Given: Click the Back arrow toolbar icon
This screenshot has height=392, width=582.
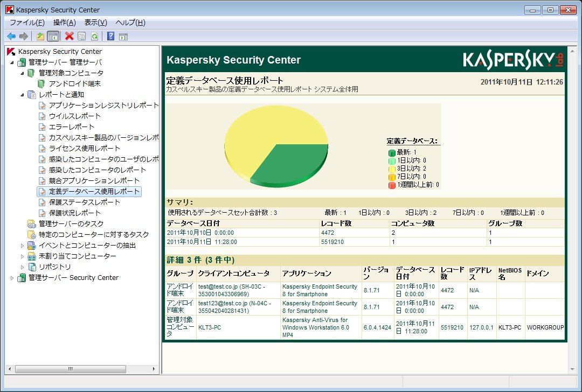Looking at the screenshot, I should (11, 36).
